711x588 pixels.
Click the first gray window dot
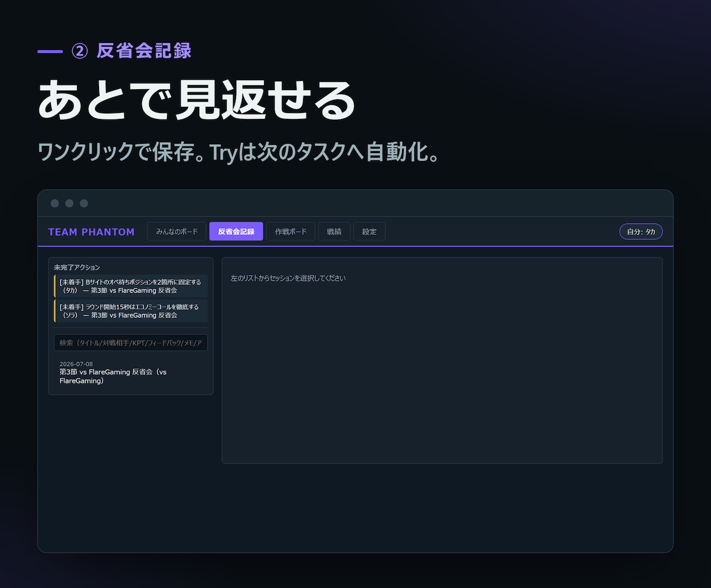[55, 203]
